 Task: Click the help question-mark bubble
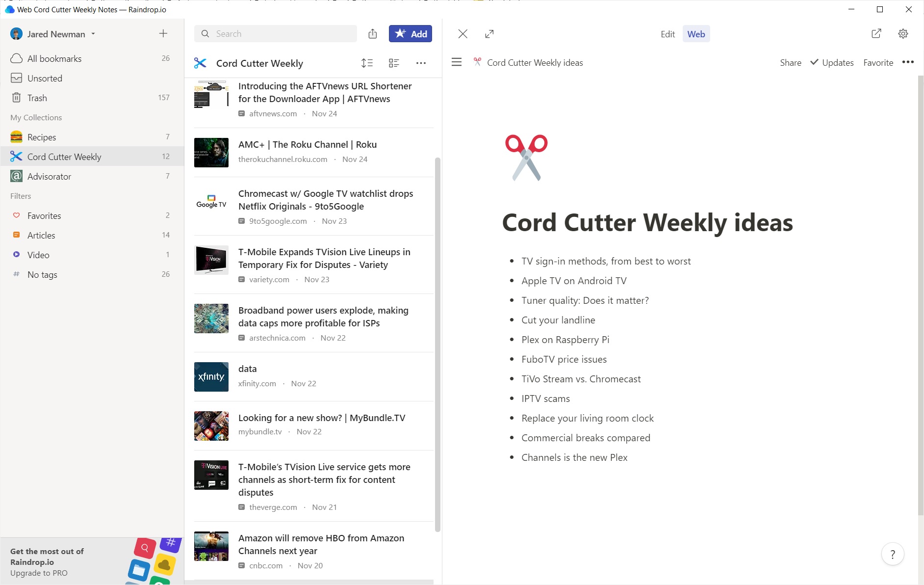[893, 554]
